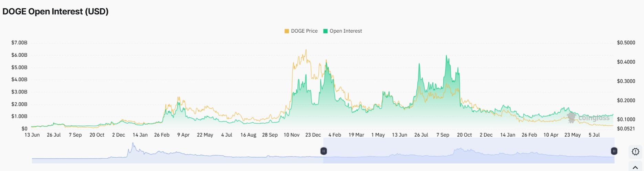This screenshot has width=644, height=171.
Task: Click the $0.0521 price axis label
Action: [626, 128]
